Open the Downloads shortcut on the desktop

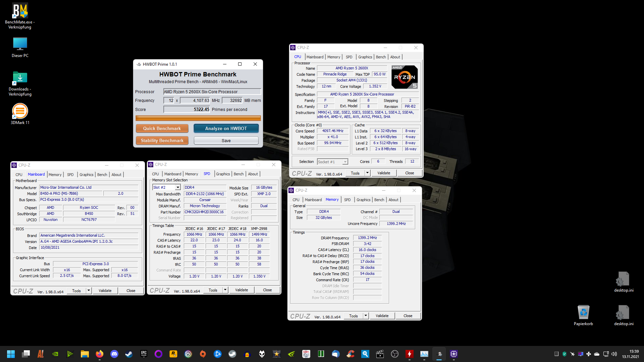20,84
